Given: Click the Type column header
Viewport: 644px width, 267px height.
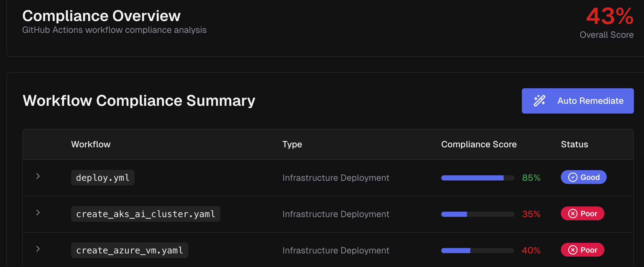Looking at the screenshot, I should click(x=292, y=144).
